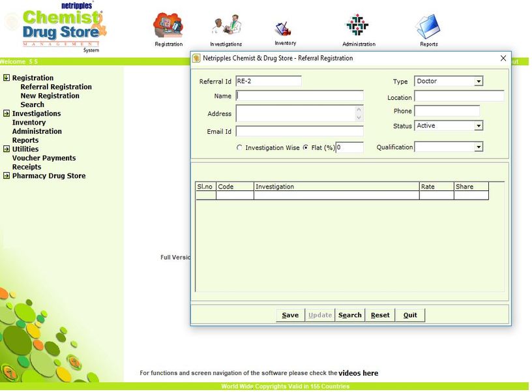Screen dimensions: 532x392
Task: Select Administration in the sidebar menu
Action: coord(37,131)
